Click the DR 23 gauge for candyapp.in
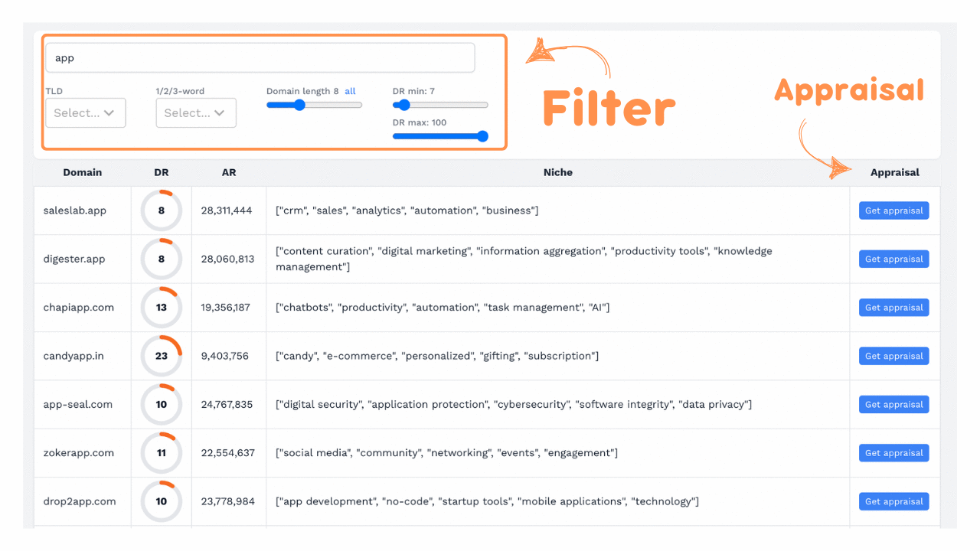 [x=162, y=356]
